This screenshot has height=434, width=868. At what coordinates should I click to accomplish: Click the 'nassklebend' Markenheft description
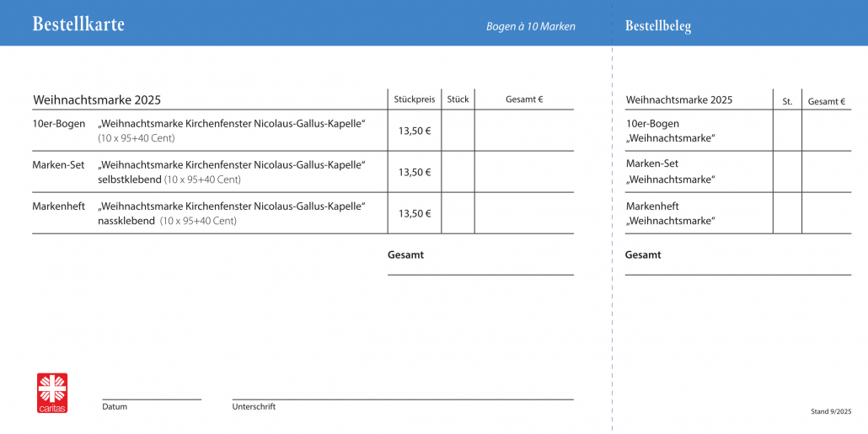pos(126,221)
